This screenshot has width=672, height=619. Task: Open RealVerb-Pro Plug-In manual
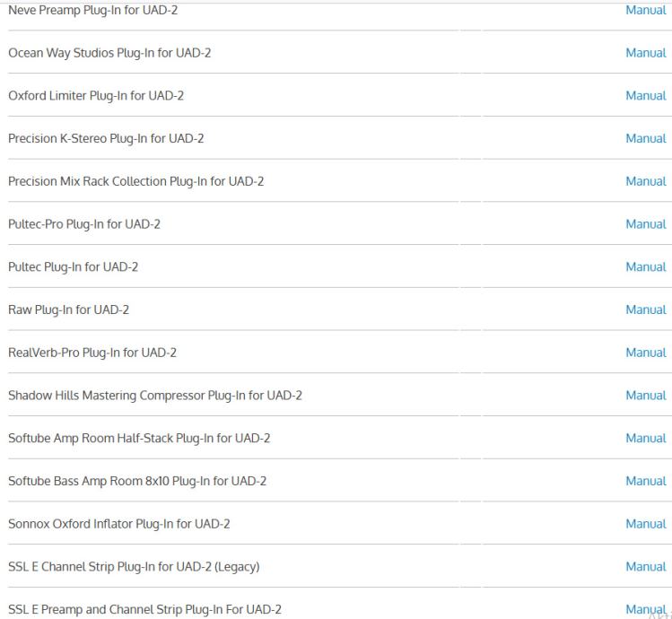(x=646, y=353)
